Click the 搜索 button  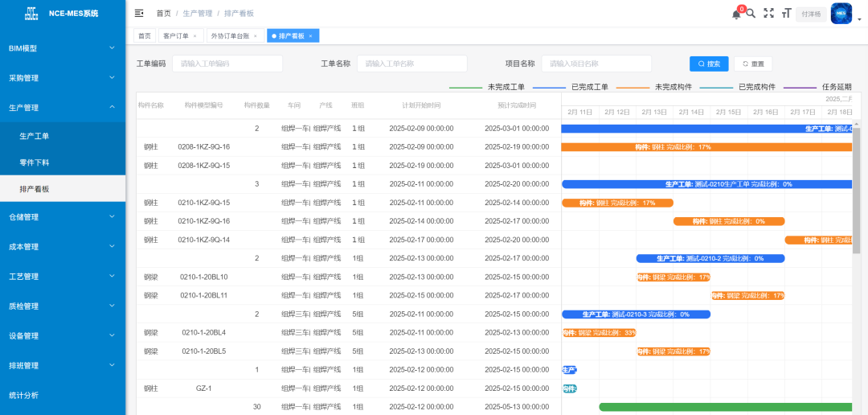point(709,64)
